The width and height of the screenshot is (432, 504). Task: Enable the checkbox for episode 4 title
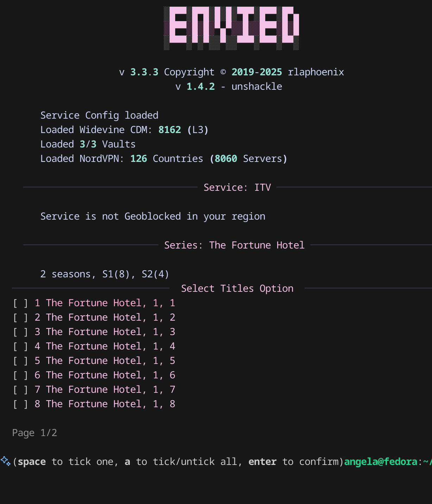tap(20, 347)
